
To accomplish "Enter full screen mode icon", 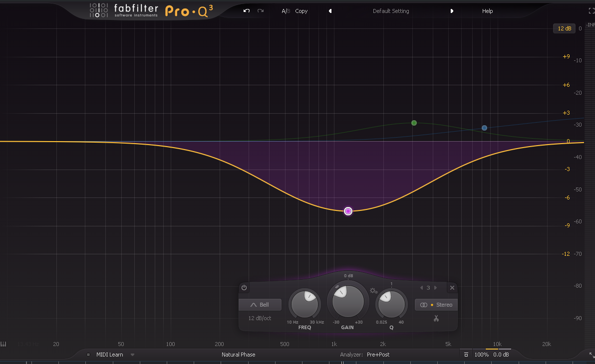I will [591, 11].
